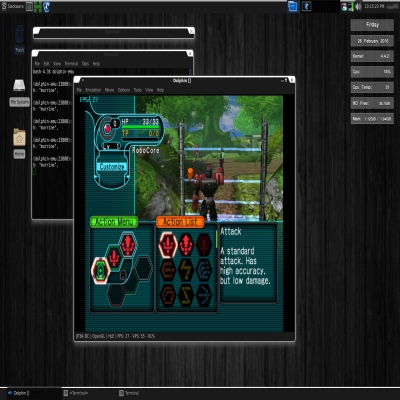Click the blue window icon in top panel
The width and height of the screenshot is (400, 400).
tap(293, 6)
